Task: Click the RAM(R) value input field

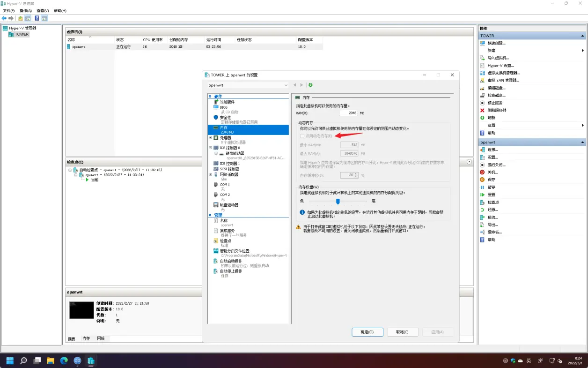Action: click(349, 113)
